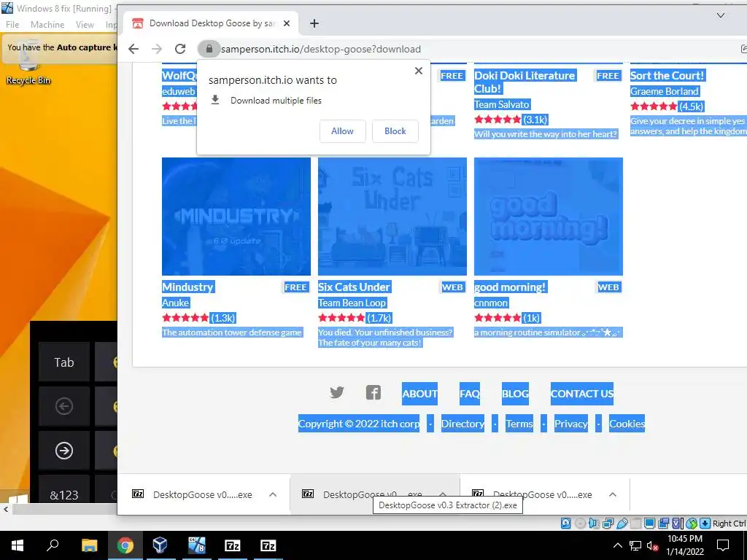
Task: Open the VirtualBox Machine menu
Action: 47,25
